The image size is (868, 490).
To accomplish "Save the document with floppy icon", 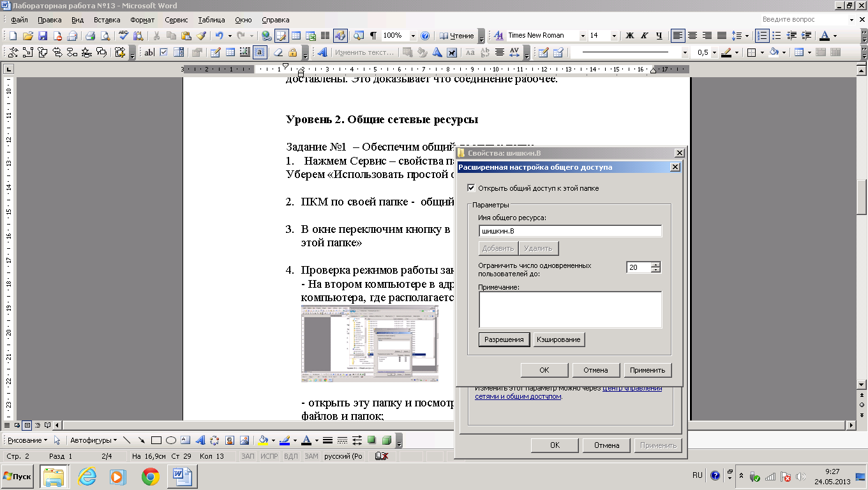I will (43, 36).
